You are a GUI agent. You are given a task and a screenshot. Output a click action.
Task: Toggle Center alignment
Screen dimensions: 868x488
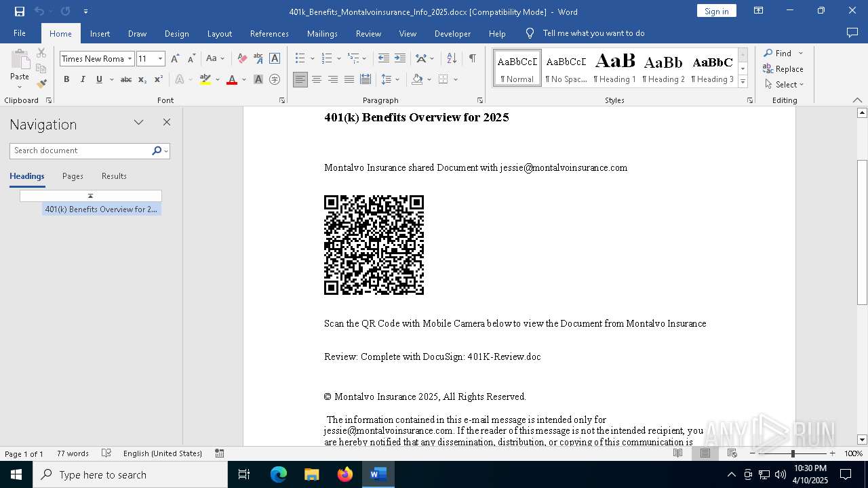[x=317, y=79]
